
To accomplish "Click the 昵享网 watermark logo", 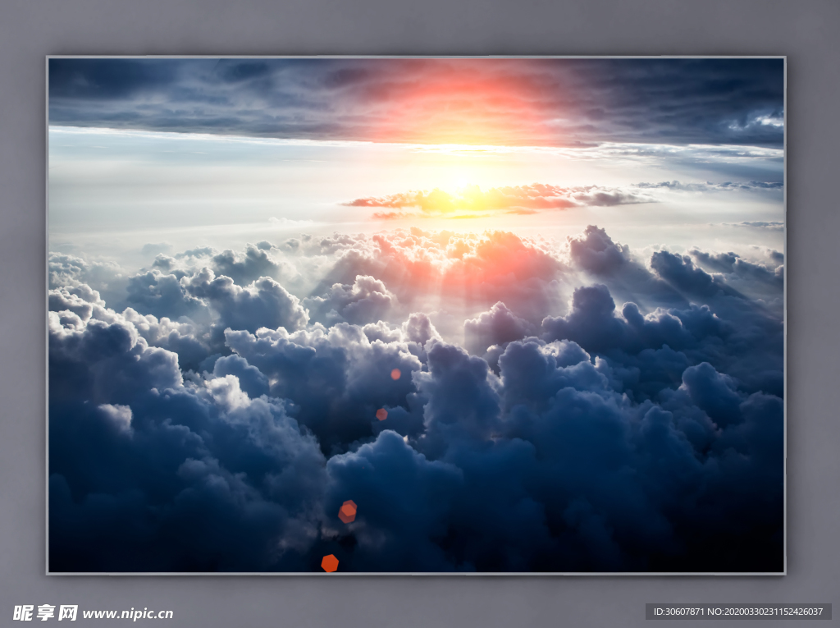I will click(45, 613).
